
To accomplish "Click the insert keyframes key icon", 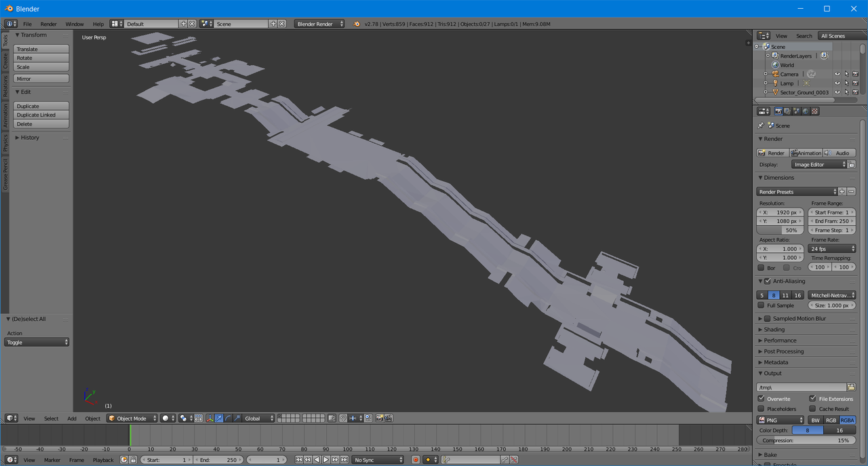I will (504, 460).
